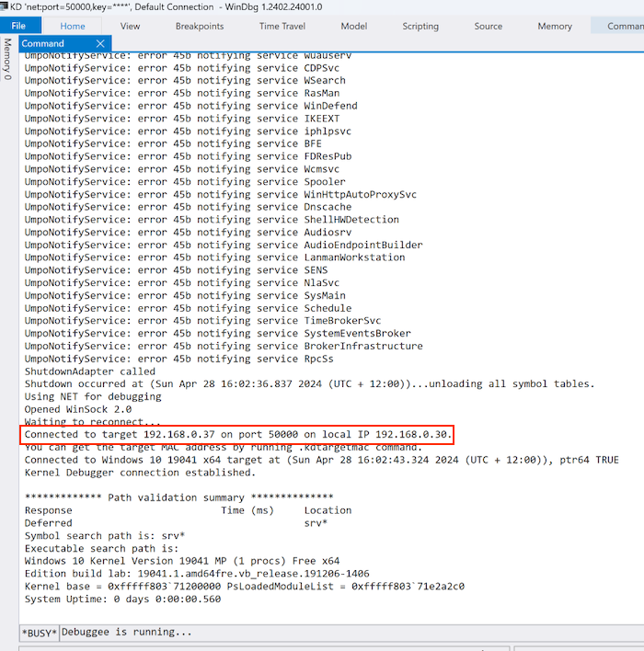Click the SysMain service error line
The image size is (644, 651).
pos(185,295)
